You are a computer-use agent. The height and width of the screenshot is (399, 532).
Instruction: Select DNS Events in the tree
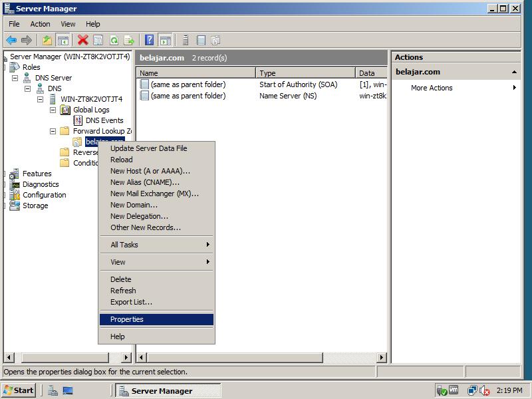(x=104, y=120)
